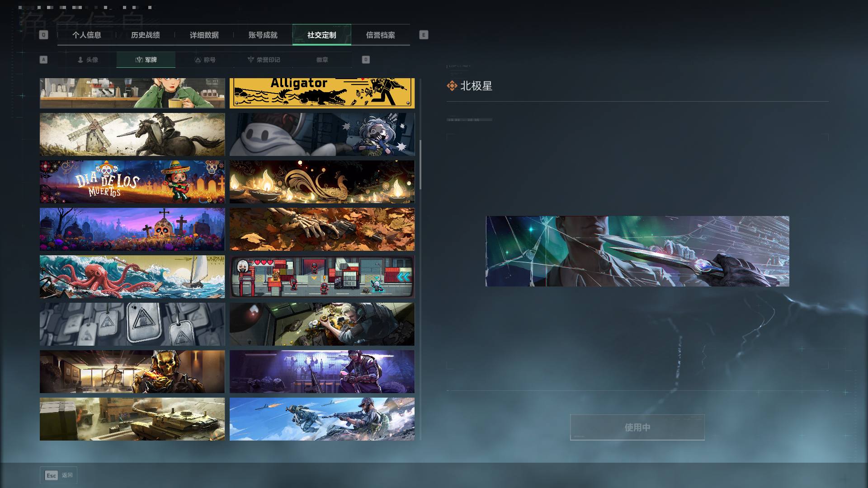The height and width of the screenshot is (488, 868).
Task: Pick the skeleton hand autumn leaves banner
Action: pyautogui.click(x=322, y=229)
